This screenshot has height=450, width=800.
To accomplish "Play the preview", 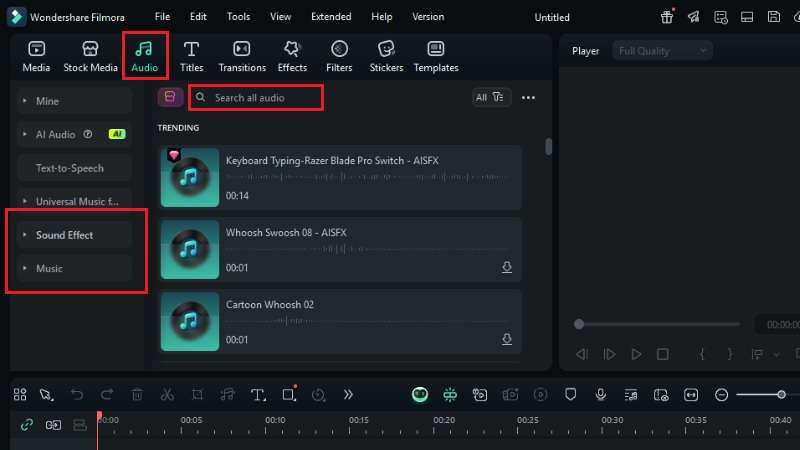I will (636, 354).
